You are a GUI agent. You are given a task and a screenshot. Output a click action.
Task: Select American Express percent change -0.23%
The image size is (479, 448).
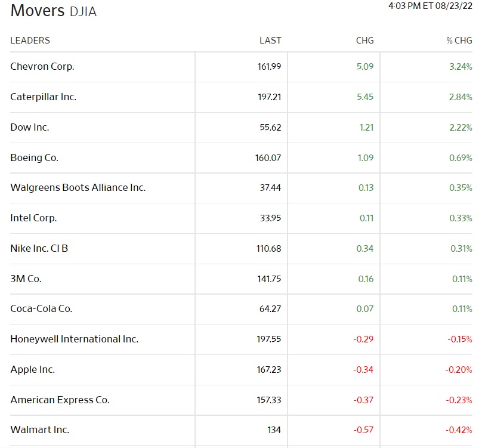[459, 400]
